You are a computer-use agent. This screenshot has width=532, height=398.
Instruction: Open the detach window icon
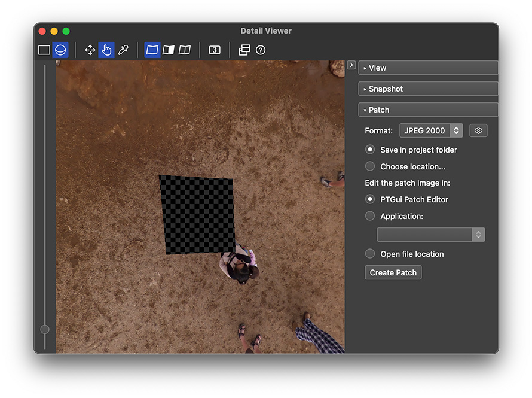click(244, 50)
